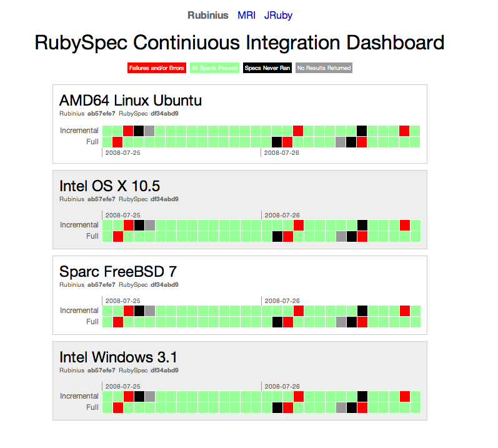Click the gray cell in Sparc FreeBSD Full row

tap(341, 322)
